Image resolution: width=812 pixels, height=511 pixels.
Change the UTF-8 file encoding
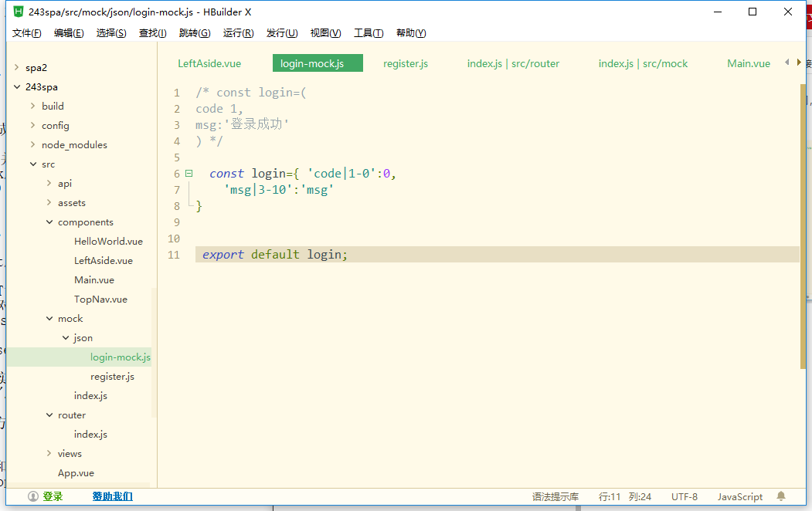point(684,497)
